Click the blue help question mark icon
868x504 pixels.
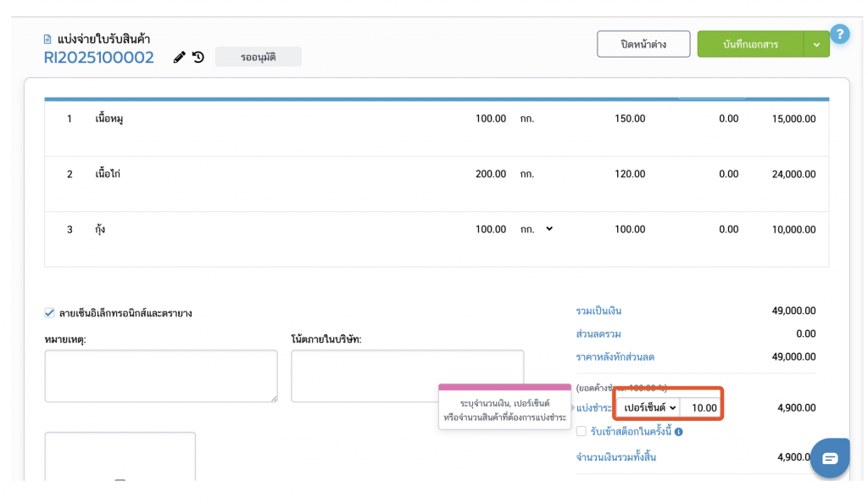point(839,34)
